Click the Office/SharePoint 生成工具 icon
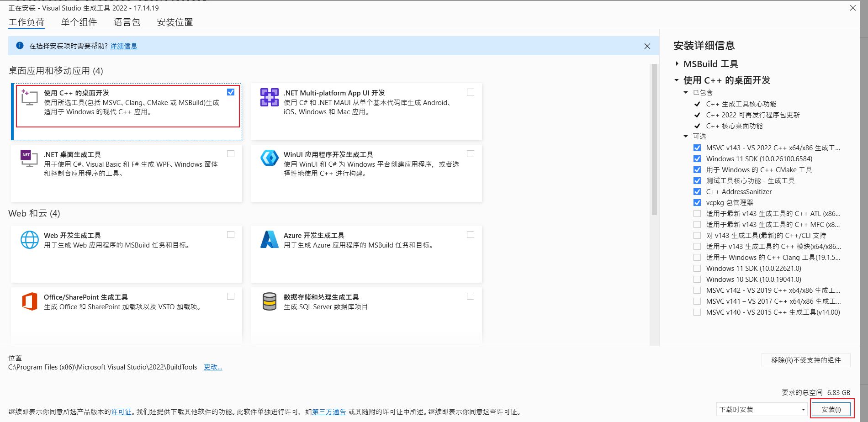This screenshot has height=422, width=868. [x=29, y=301]
